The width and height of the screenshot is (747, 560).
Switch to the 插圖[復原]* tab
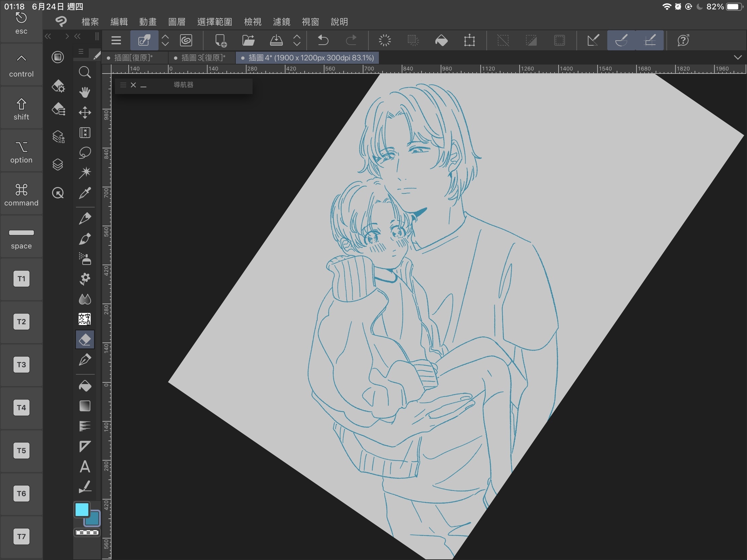(135, 58)
